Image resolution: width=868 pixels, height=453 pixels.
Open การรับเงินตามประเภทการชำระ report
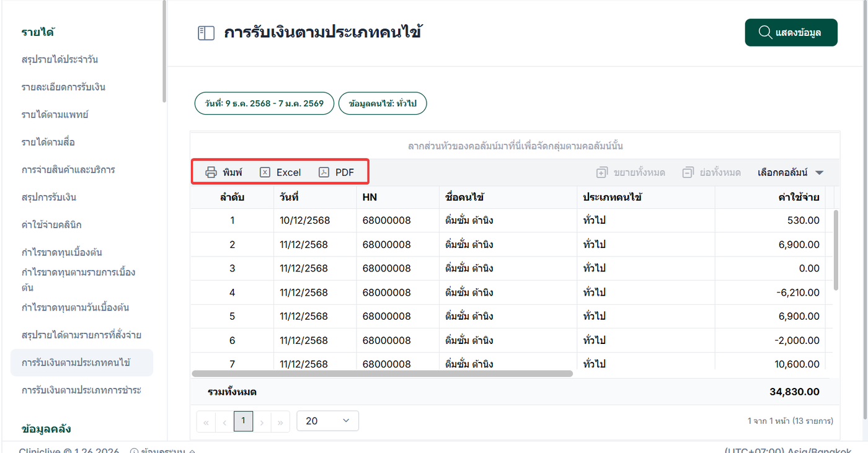point(81,390)
